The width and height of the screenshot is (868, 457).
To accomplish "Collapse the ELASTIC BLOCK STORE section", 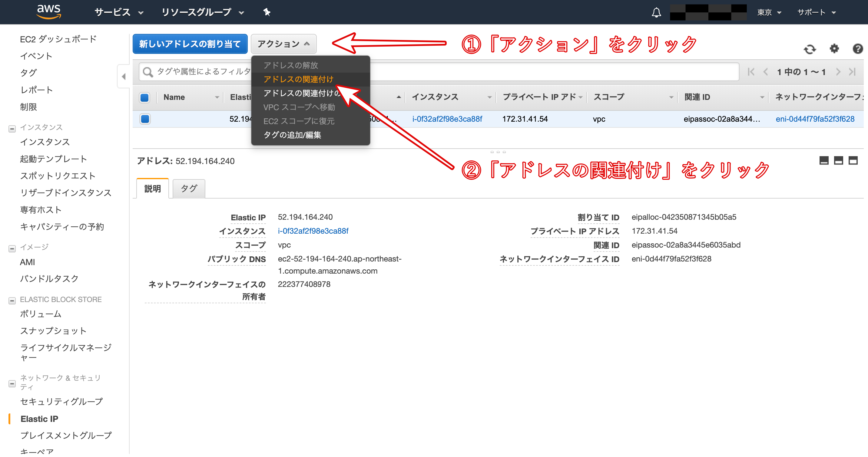I will pyautogui.click(x=12, y=301).
